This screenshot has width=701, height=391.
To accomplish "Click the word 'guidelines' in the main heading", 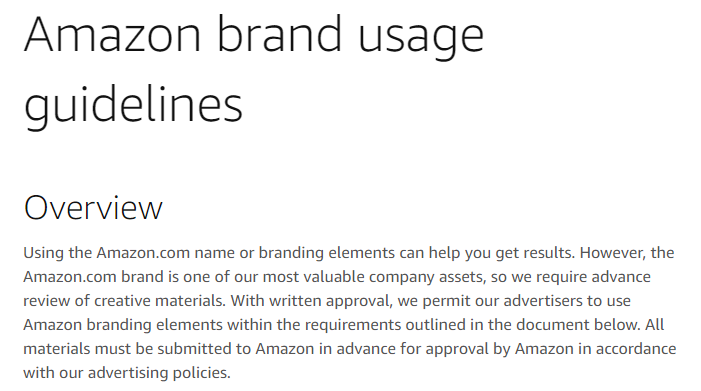I will tap(134, 105).
